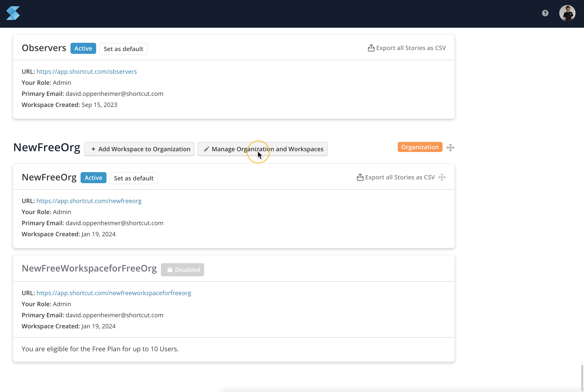Grab the NewFreeOrg workspace move handle
584x392 pixels.
point(442,177)
